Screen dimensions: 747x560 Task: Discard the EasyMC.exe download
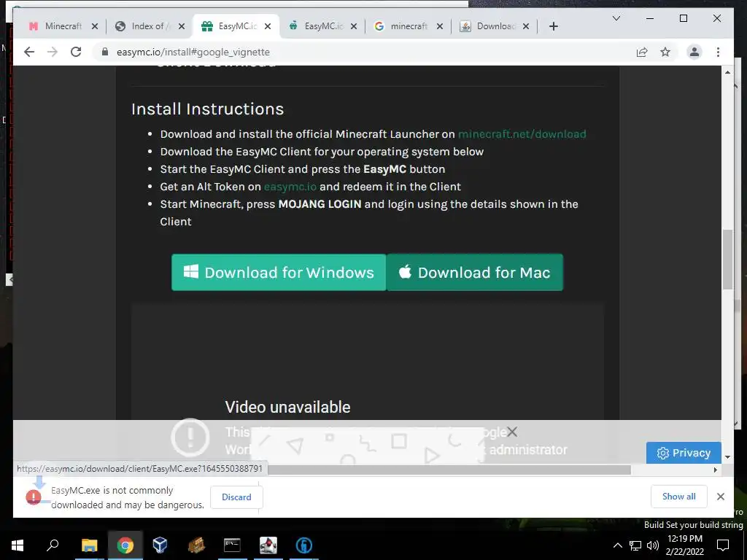click(x=236, y=497)
